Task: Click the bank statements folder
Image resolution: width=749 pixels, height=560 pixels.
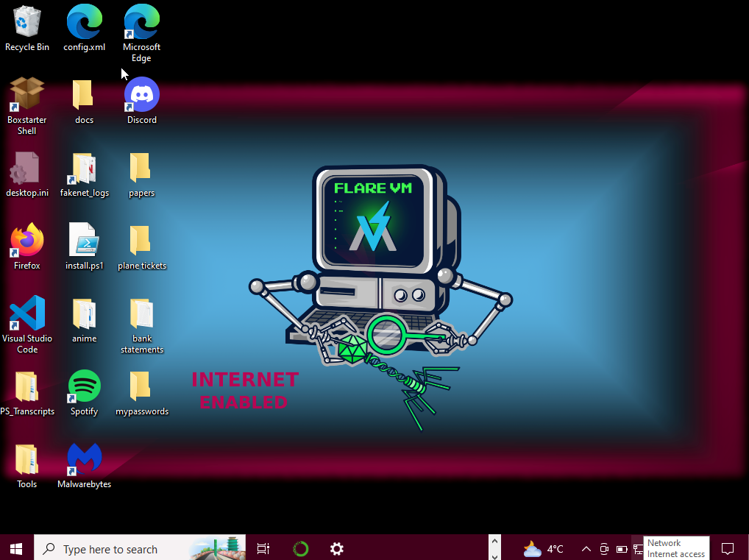Action: pyautogui.click(x=141, y=313)
